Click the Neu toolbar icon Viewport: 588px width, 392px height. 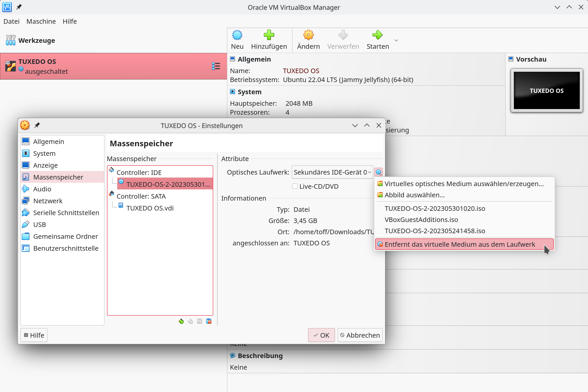(x=237, y=35)
